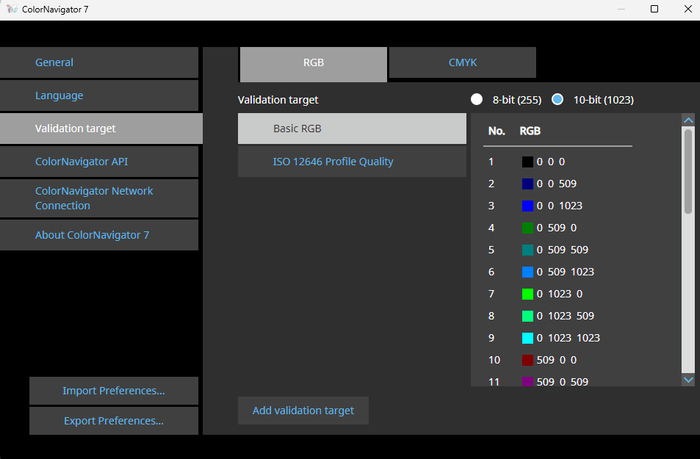This screenshot has height=459, width=700.
Task: Click the black swatch in row 1
Action: pos(527,162)
